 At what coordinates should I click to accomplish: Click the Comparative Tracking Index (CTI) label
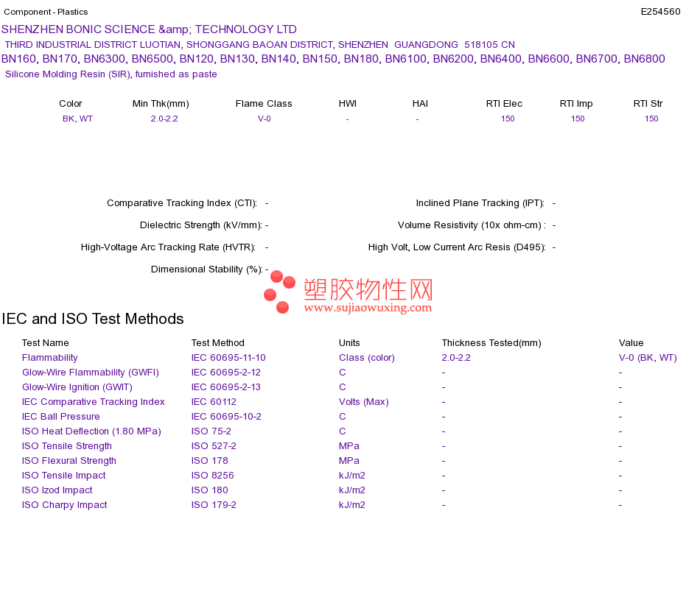click(182, 203)
